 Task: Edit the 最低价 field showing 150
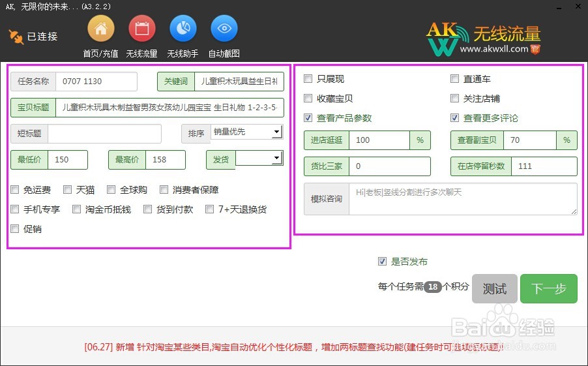(x=68, y=160)
